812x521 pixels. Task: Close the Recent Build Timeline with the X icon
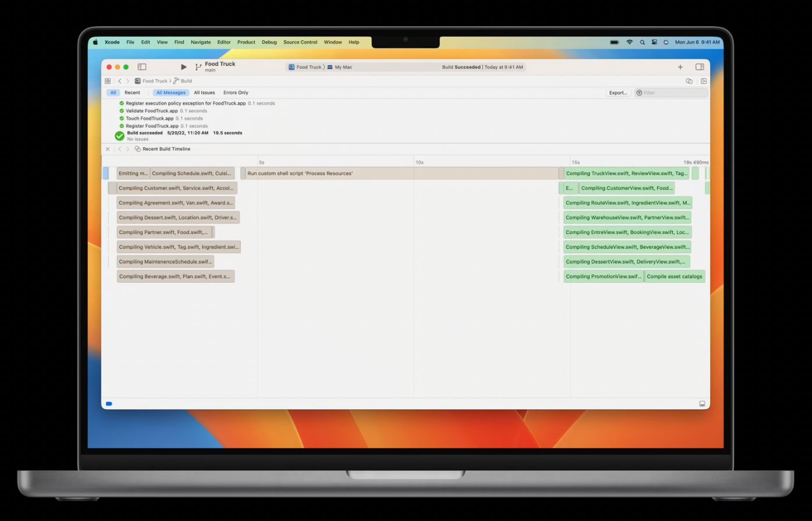tap(107, 148)
